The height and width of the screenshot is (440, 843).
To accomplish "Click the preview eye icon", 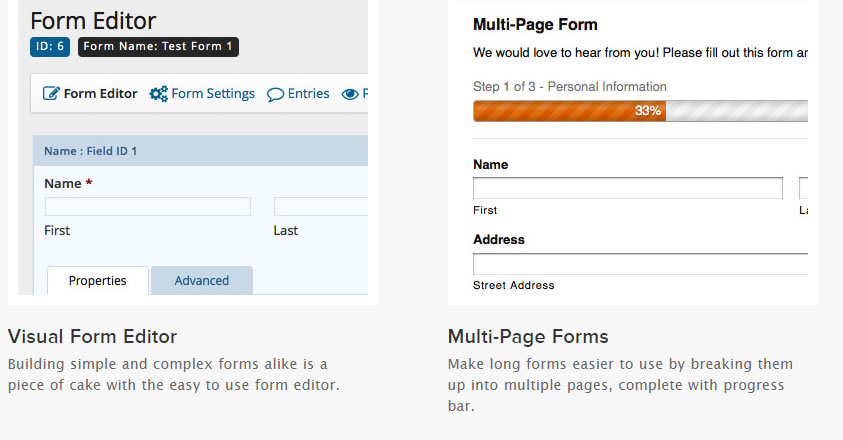I will (x=349, y=94).
